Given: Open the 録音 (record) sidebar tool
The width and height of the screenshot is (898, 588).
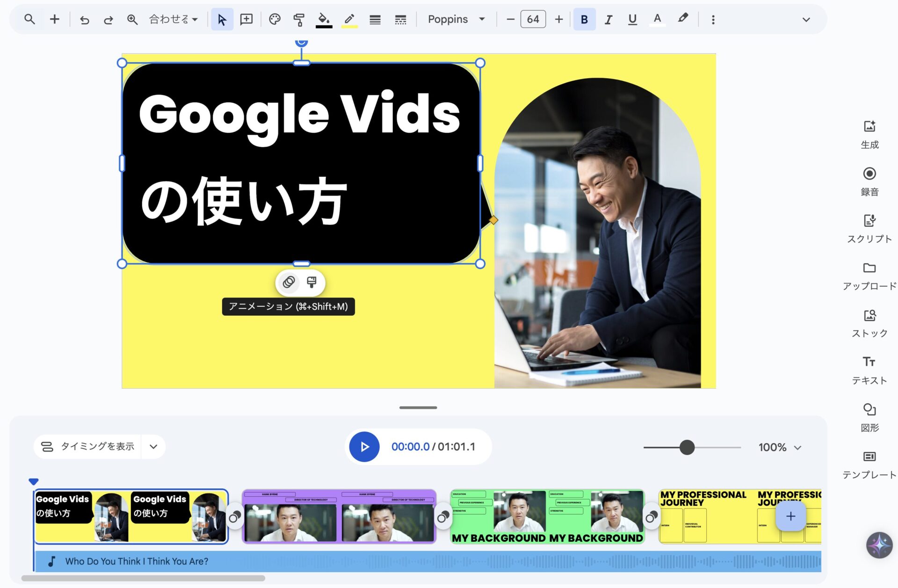Looking at the screenshot, I should click(x=869, y=181).
